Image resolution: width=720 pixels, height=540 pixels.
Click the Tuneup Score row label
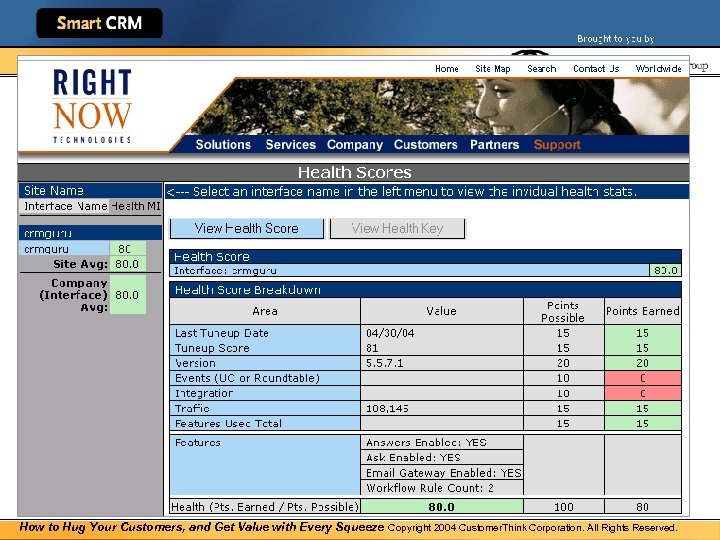point(212,348)
